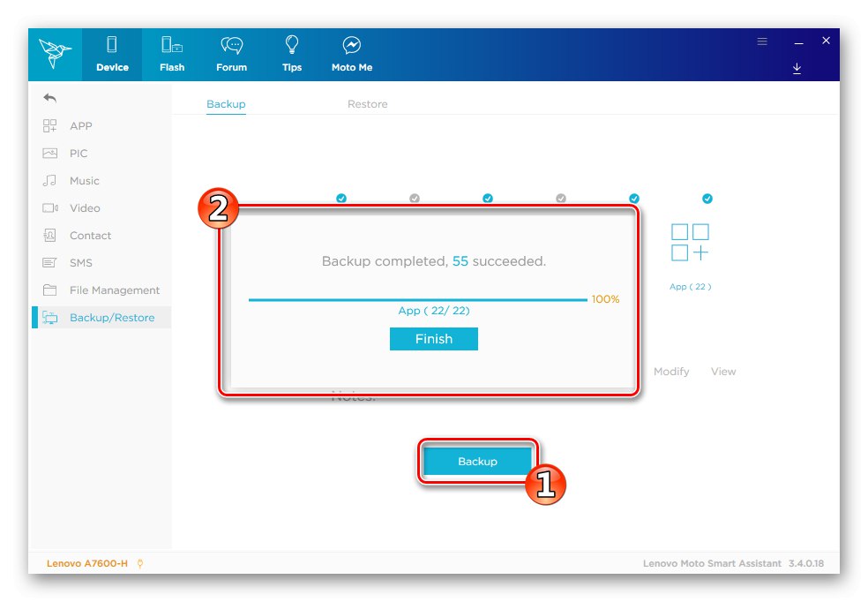Toggle the second gray category checkmark

coord(561,199)
